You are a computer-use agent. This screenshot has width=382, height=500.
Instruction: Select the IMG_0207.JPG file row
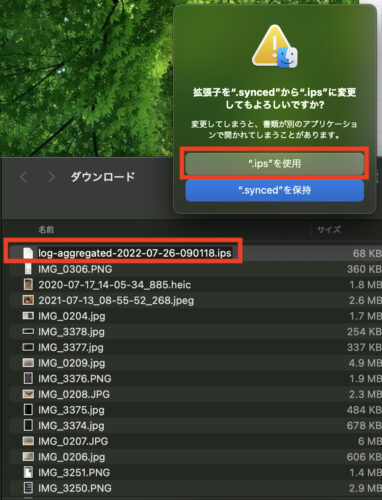pos(195,441)
